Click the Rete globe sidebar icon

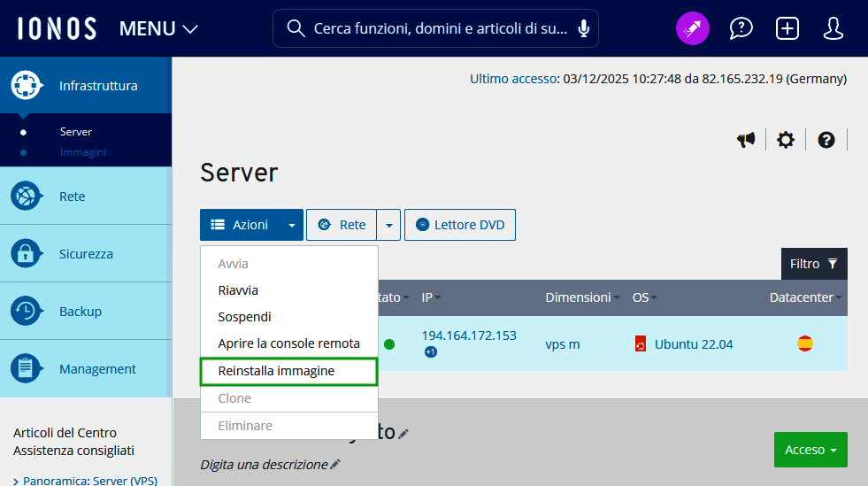(26, 196)
